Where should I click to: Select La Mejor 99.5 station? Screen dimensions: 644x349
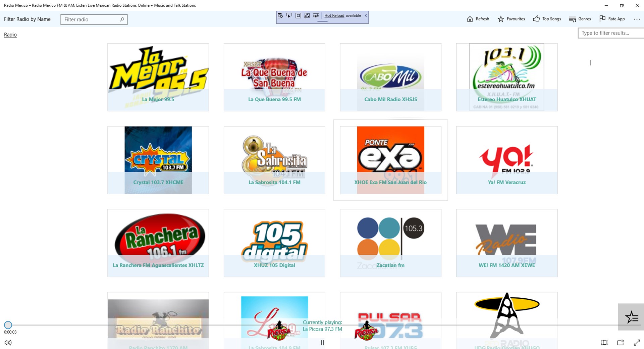tap(158, 77)
